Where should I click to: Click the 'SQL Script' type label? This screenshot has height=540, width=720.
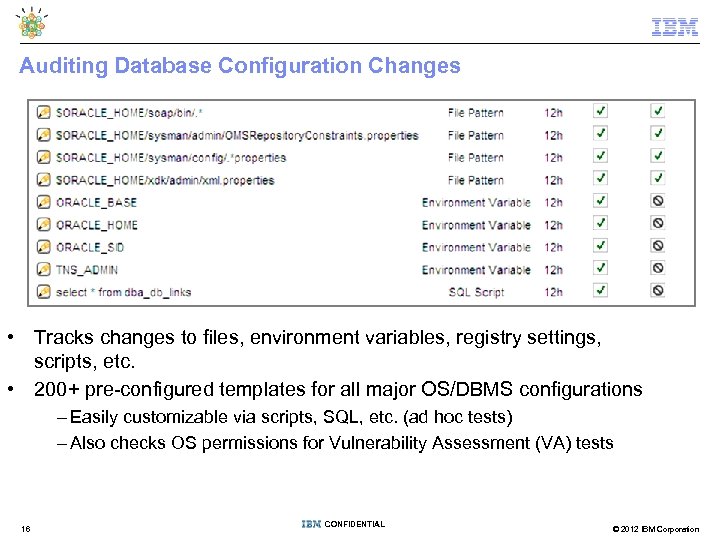(476, 292)
